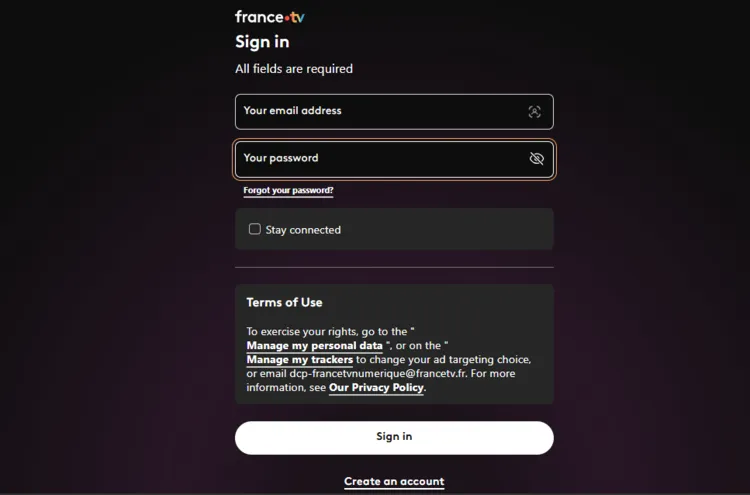Open the 'Manage my trackers' link

click(x=299, y=360)
